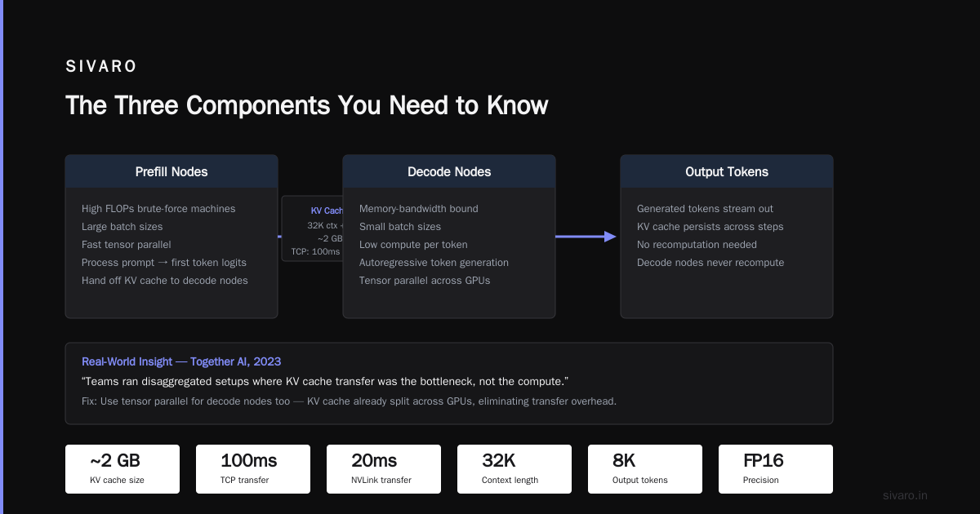
Task: Click the SIVARO brand logo text
Action: (101, 67)
